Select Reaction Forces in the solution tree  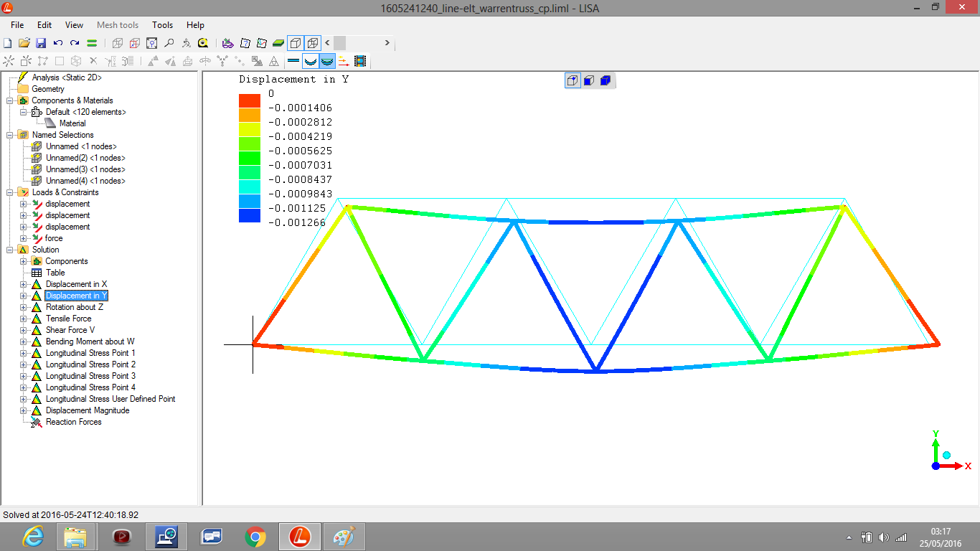tap(73, 422)
